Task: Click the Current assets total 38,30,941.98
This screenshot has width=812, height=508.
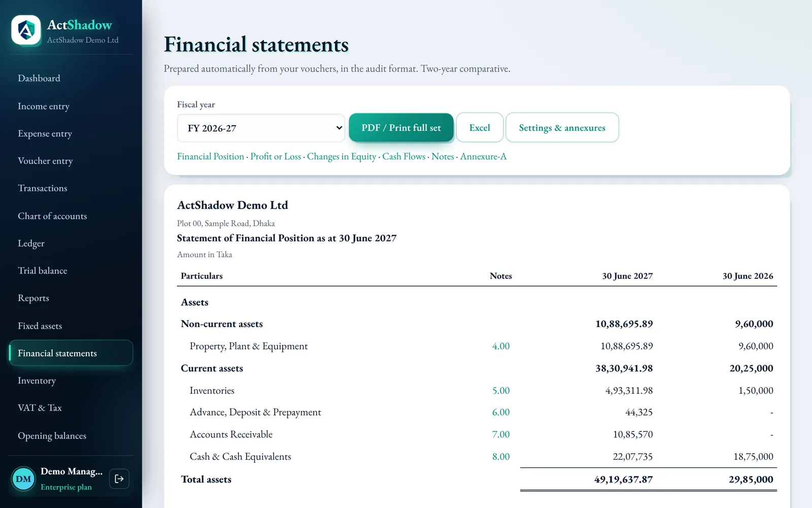Action: [x=624, y=368]
